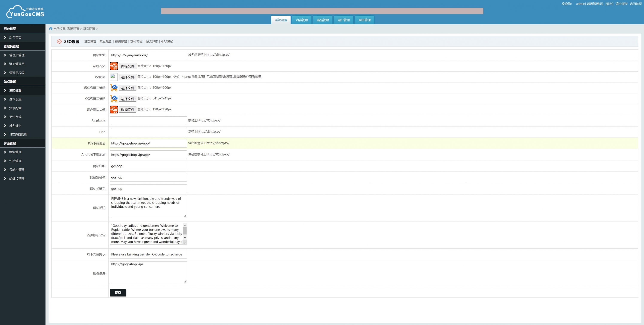The image size is (644, 325).
Task: Click the 用户默认头像 thumbnail image
Action: 114,110
